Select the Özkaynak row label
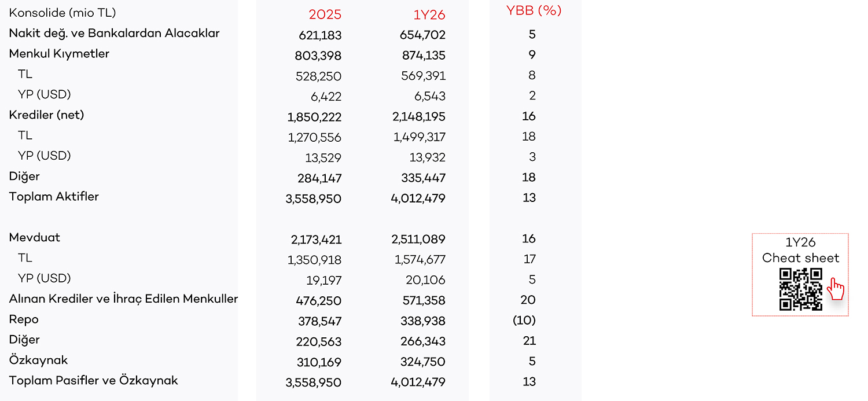This screenshot has height=401, width=868. [x=38, y=360]
